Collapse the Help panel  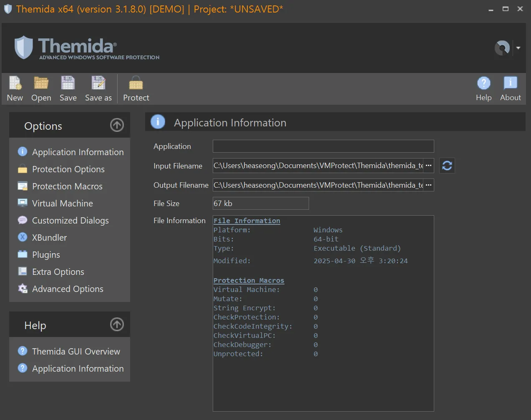[x=117, y=324]
